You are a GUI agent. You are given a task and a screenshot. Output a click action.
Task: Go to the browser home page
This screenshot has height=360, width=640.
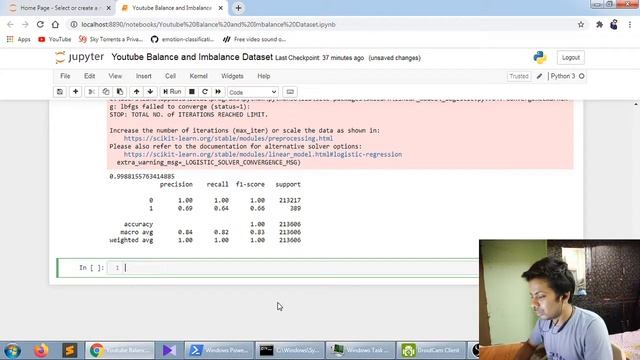point(55,24)
